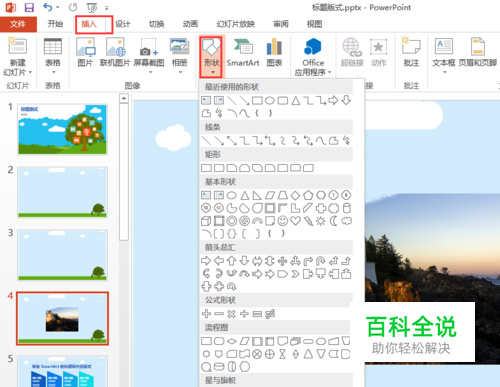Pick the chevron shape in 箭头总汇
500x387 pixels.
click(295, 274)
